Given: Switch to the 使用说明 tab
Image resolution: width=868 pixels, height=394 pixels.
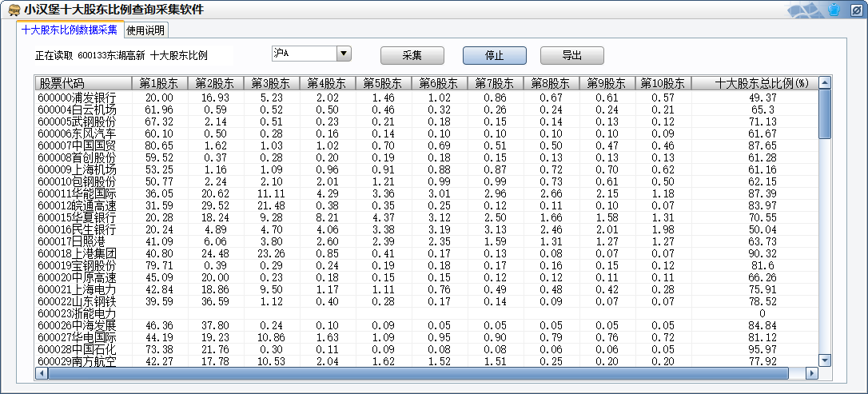Looking at the screenshot, I should pyautogui.click(x=145, y=30).
